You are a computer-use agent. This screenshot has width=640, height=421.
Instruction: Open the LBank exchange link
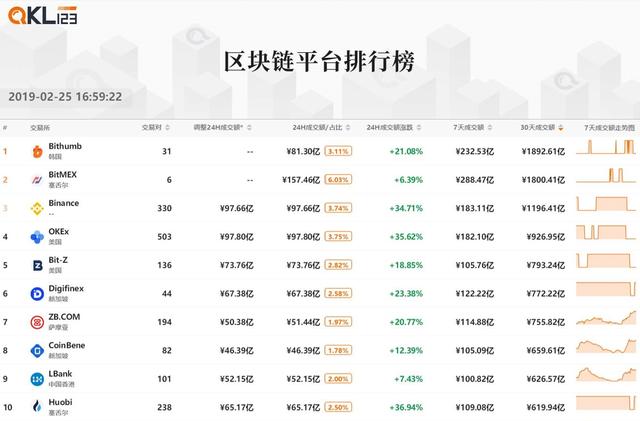point(60,374)
